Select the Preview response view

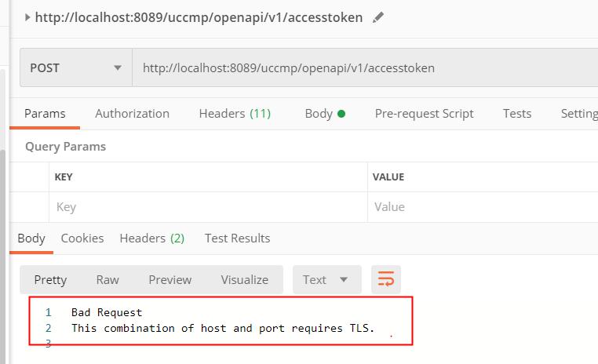coord(170,280)
